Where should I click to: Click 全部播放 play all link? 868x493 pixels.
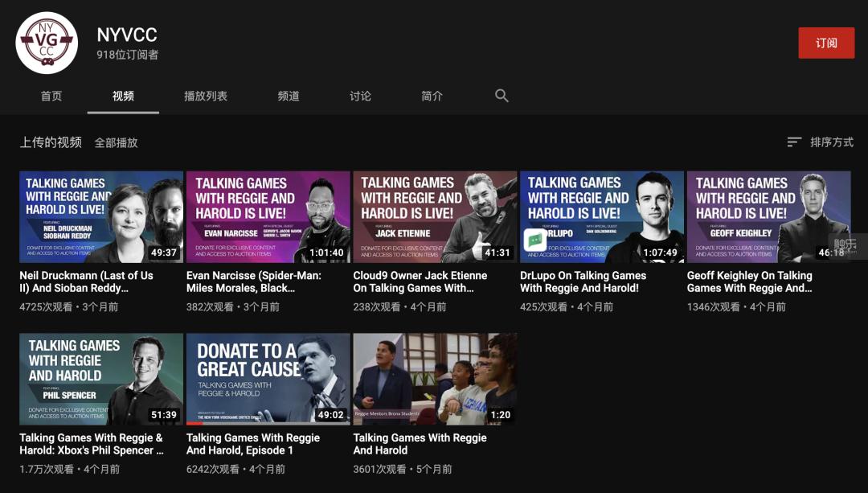tap(117, 143)
